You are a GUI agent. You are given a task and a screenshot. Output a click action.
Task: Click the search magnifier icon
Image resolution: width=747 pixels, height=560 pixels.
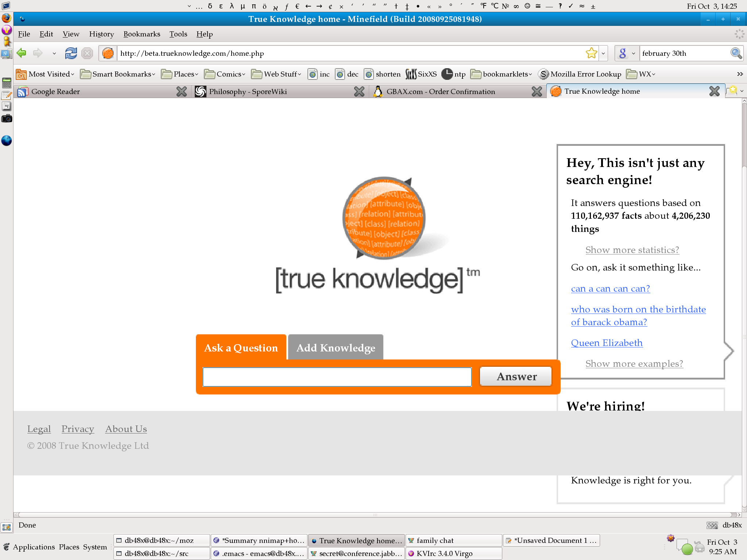[x=736, y=53]
